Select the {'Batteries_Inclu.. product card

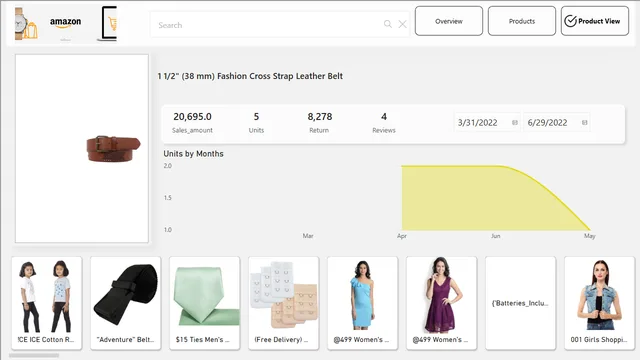pos(520,303)
